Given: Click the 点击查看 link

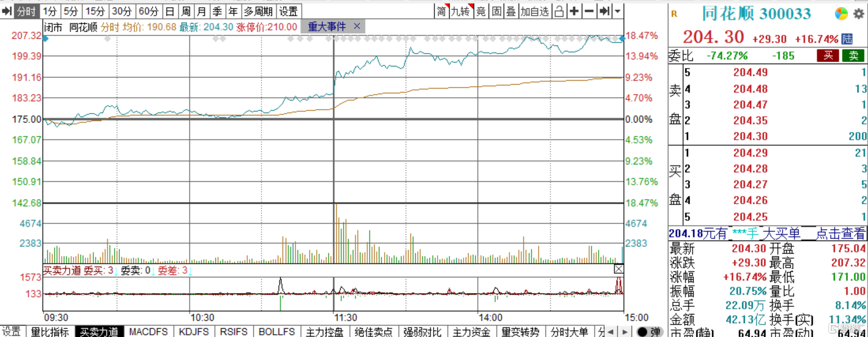Looking at the screenshot, I should 841,233.
